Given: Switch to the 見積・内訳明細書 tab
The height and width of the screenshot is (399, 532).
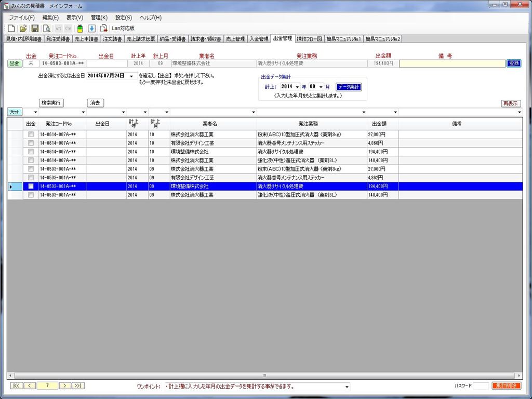Looking at the screenshot, I should pos(24,39).
